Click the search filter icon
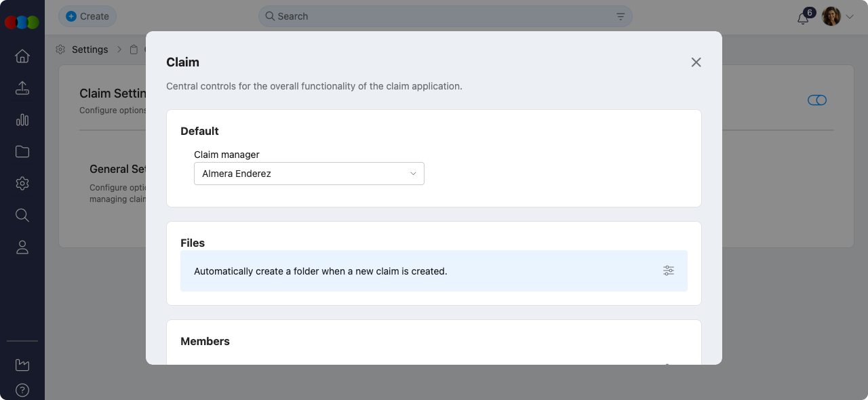Screen dimensions: 868x400 tap(620, 16)
